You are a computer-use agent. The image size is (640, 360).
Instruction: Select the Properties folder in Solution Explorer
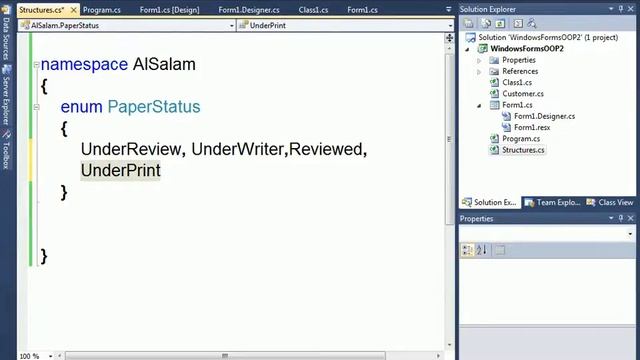pyautogui.click(x=519, y=60)
